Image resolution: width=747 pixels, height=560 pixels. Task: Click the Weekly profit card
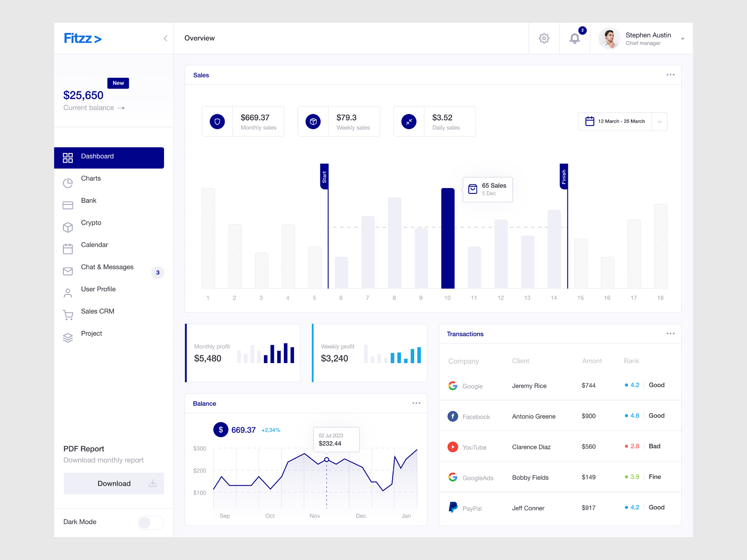tap(369, 353)
